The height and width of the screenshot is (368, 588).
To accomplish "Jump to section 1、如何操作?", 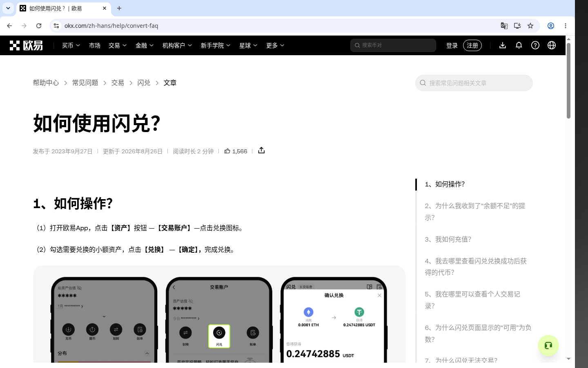I will click(x=445, y=184).
